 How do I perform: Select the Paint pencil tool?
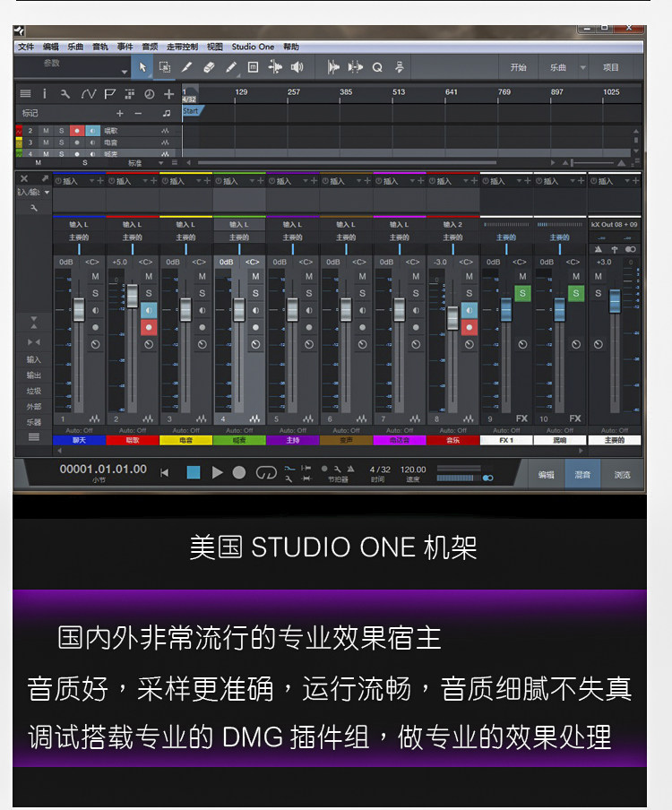[231, 67]
